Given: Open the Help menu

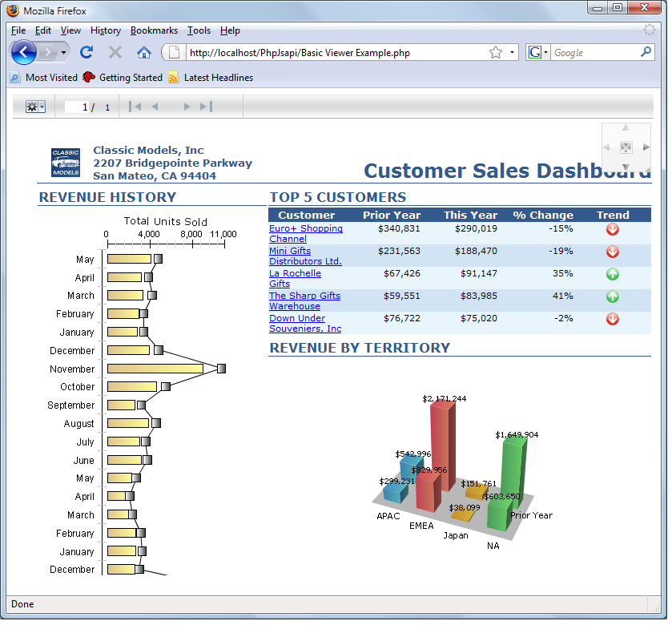Looking at the screenshot, I should click(x=230, y=30).
